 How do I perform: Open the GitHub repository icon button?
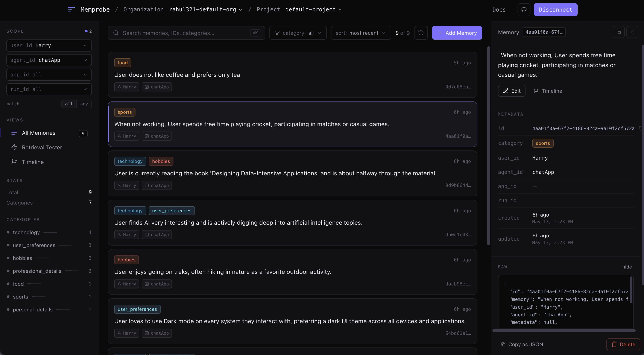click(x=524, y=9)
